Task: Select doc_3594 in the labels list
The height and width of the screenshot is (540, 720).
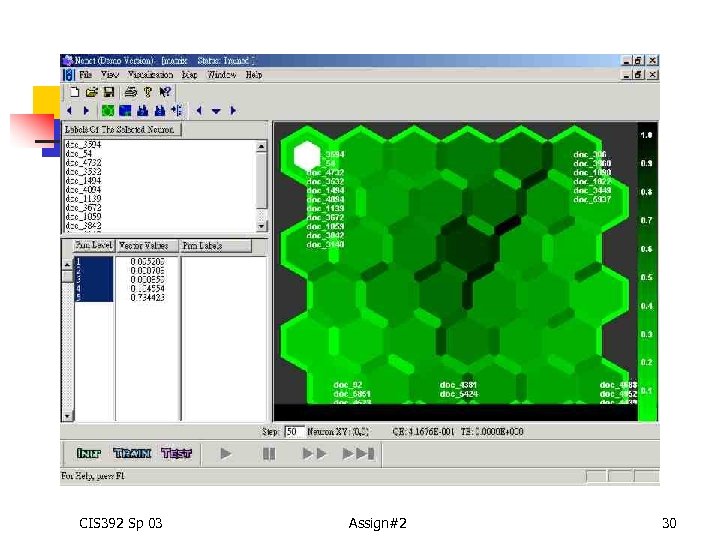Action: (83, 144)
